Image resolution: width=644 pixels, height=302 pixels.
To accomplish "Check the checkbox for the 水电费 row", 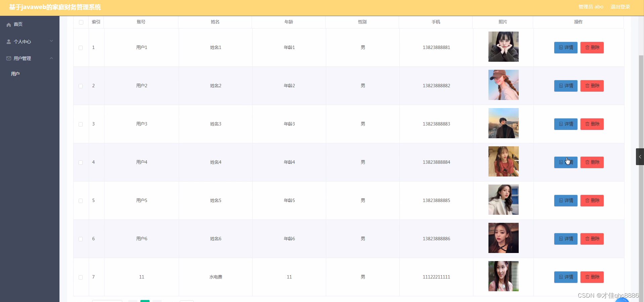I will pos(81,277).
